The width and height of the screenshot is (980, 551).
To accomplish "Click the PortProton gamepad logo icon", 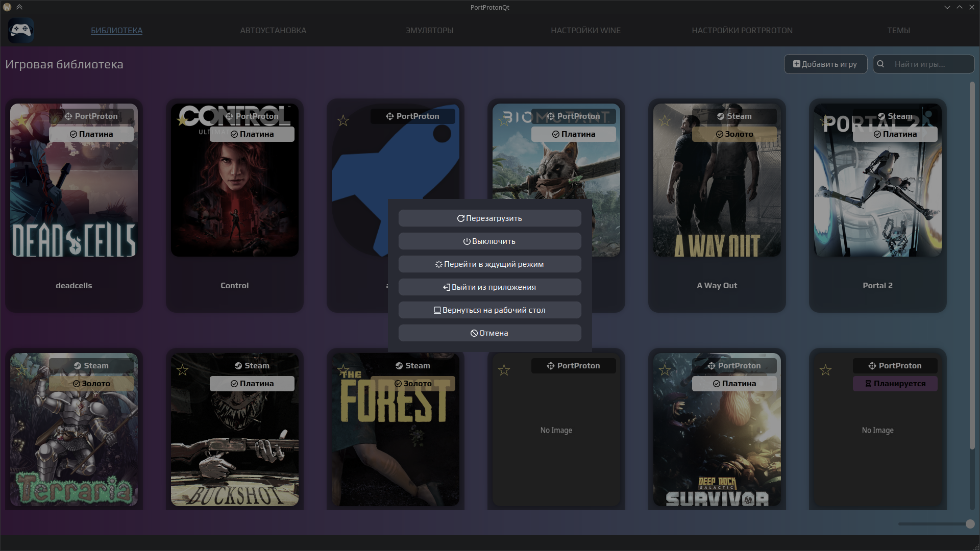I will (21, 30).
